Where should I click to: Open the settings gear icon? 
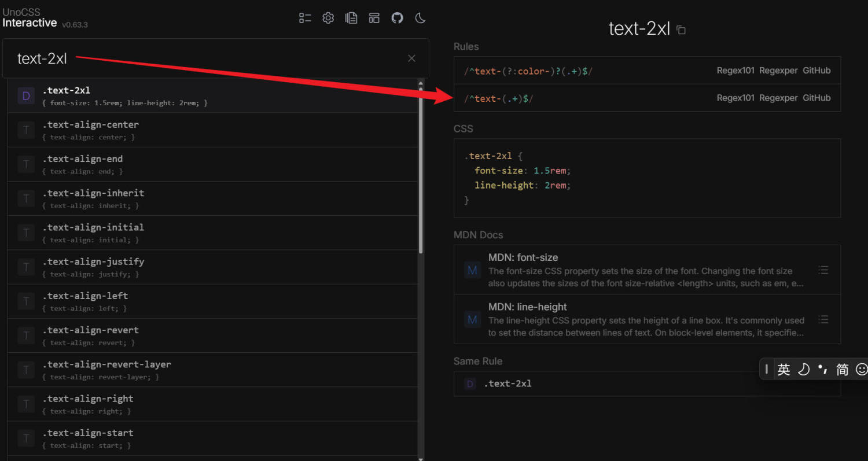coord(328,18)
